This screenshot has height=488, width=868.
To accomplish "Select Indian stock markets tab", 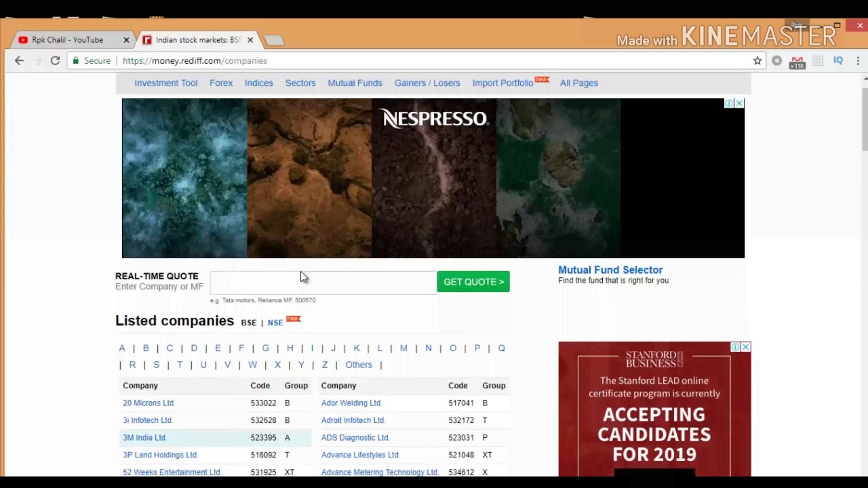I will [197, 40].
